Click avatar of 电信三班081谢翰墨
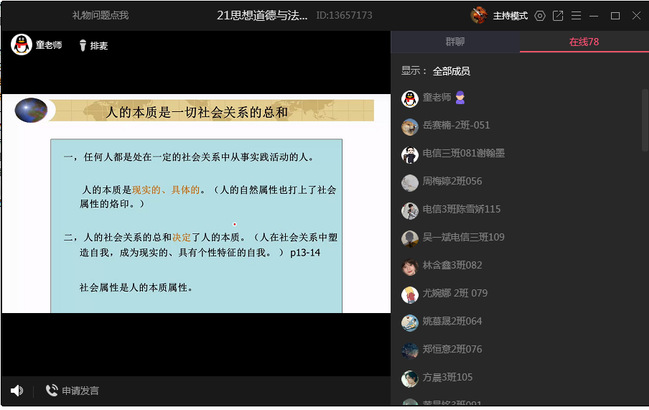This screenshot has width=649, height=410. [410, 154]
